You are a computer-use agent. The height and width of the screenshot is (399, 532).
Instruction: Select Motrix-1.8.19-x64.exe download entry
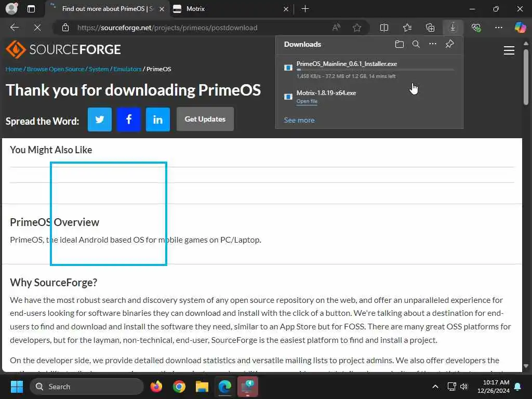click(x=369, y=96)
